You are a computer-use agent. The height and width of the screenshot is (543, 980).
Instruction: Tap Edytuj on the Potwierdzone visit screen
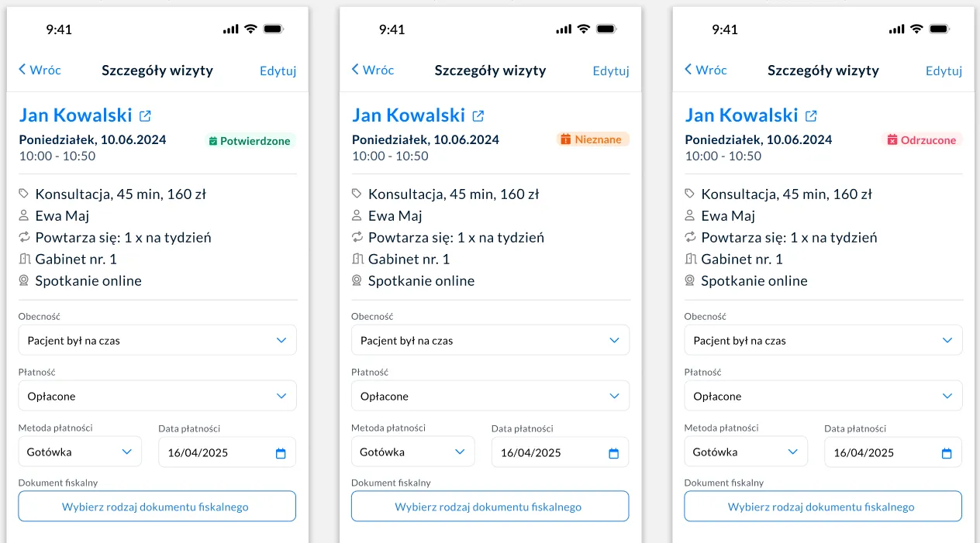click(x=278, y=70)
